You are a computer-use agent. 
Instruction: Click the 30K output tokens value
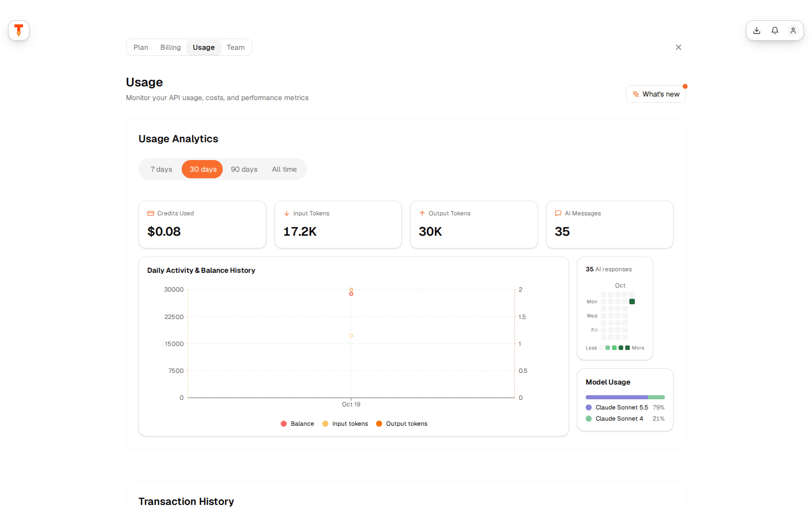[x=430, y=232]
